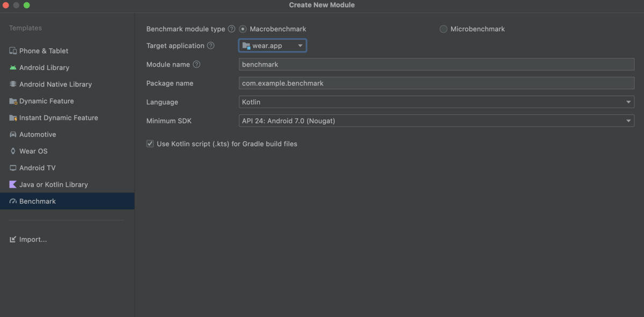Open the Target application wear.app dropdown

(273, 46)
